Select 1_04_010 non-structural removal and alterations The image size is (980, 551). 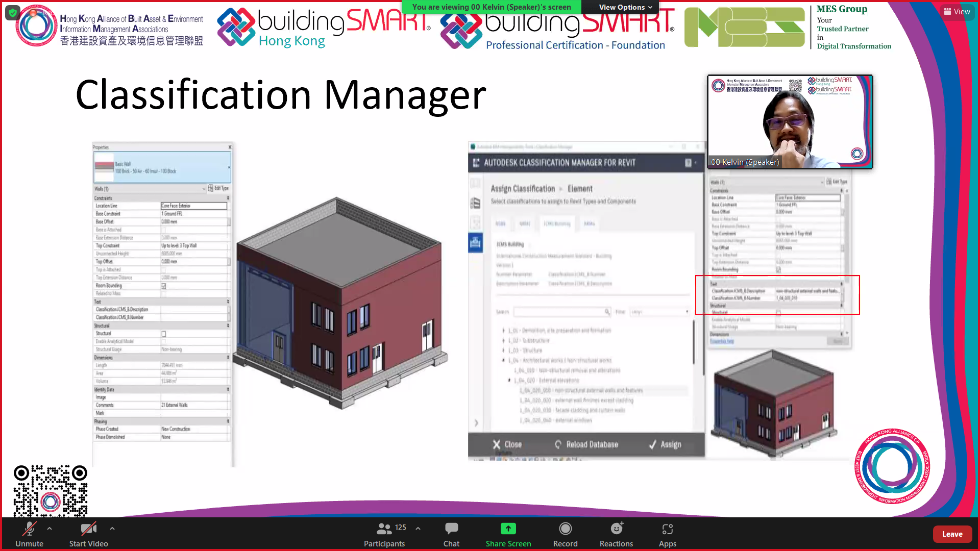click(567, 370)
